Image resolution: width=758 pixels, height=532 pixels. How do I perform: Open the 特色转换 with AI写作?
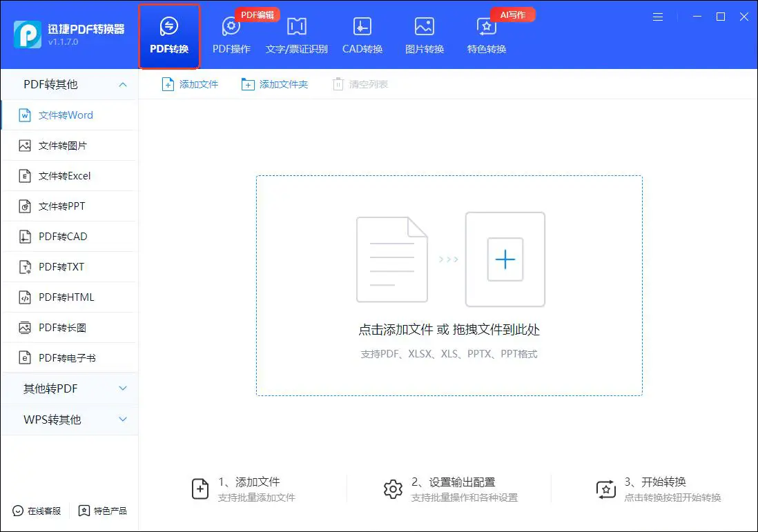pos(485,35)
